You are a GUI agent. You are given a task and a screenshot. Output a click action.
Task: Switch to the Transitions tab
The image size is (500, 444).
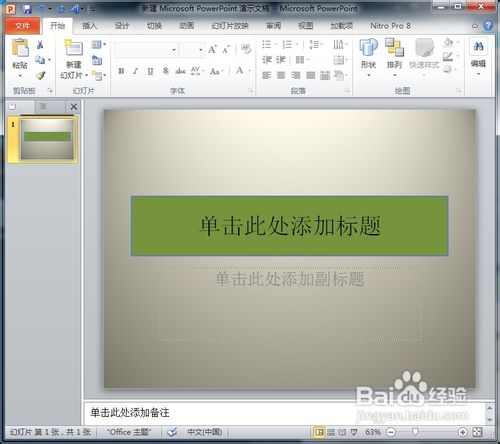click(x=154, y=26)
